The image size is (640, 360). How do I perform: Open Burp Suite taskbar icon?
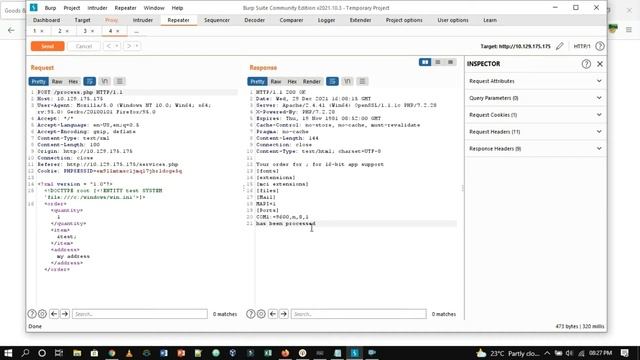click(x=354, y=353)
